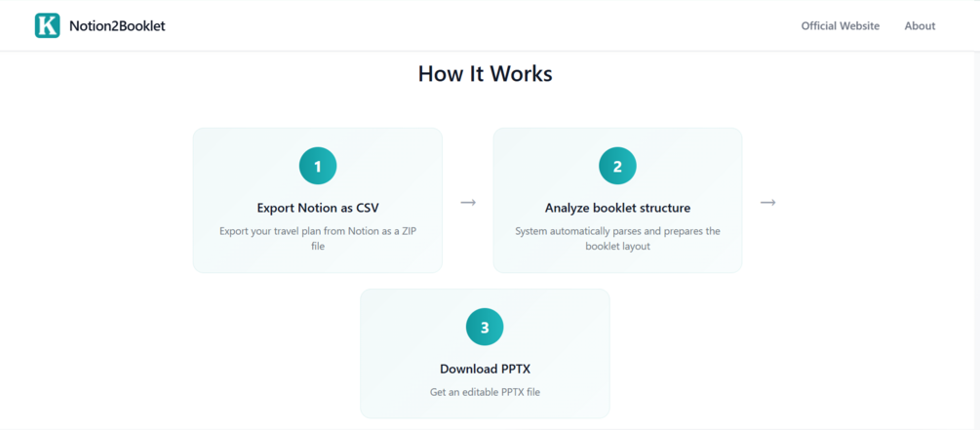The image size is (980, 430).
Task: Click the step 3 circle icon
Action: (485, 328)
